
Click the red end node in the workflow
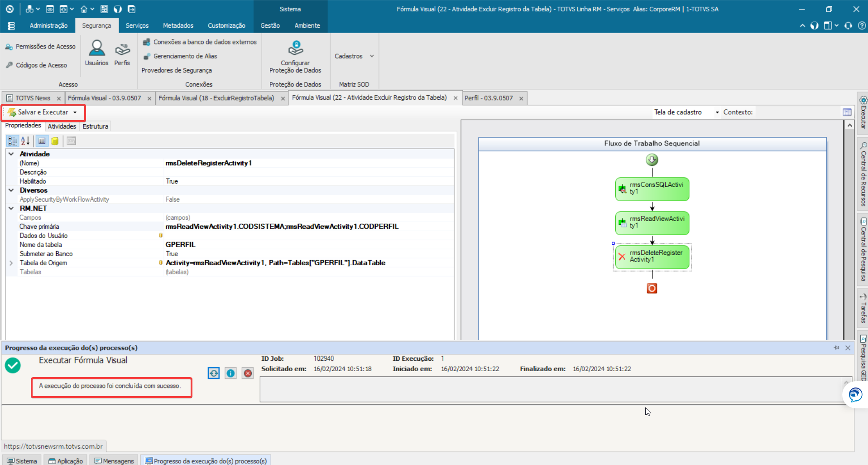[652, 288]
